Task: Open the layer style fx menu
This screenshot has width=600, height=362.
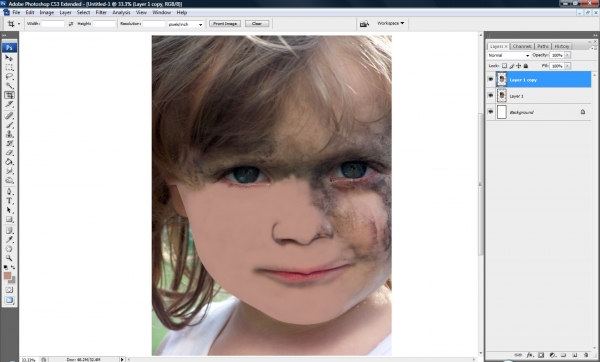Action: pos(530,355)
